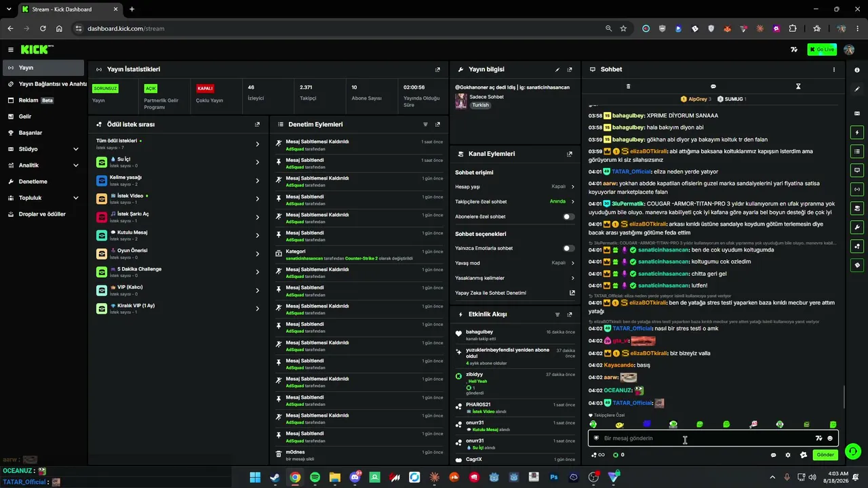Open Reklam Beta sidebar item

43,100
